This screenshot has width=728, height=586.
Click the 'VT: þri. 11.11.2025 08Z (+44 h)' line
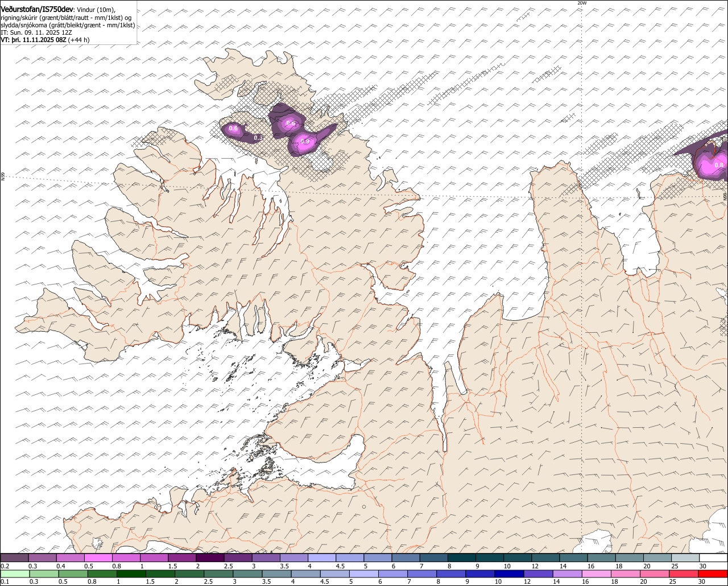[x=45, y=40]
